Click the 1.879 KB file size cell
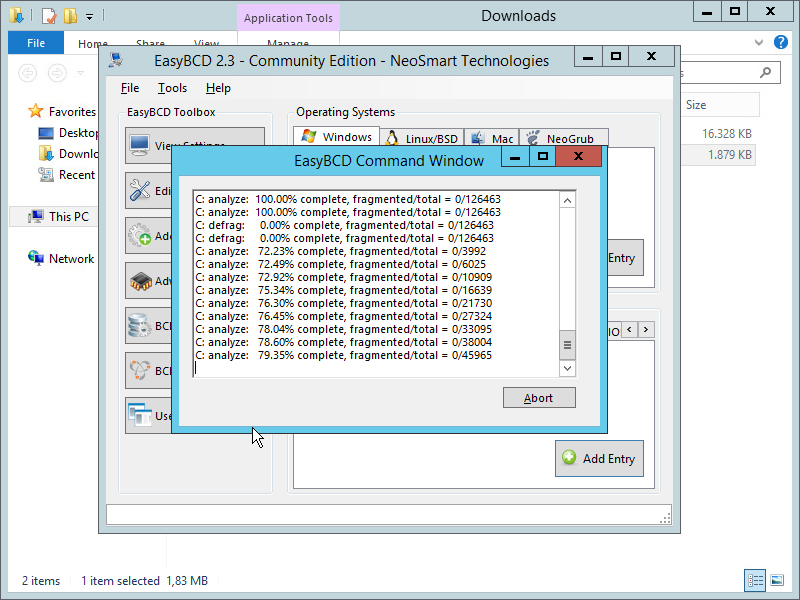 [730, 155]
